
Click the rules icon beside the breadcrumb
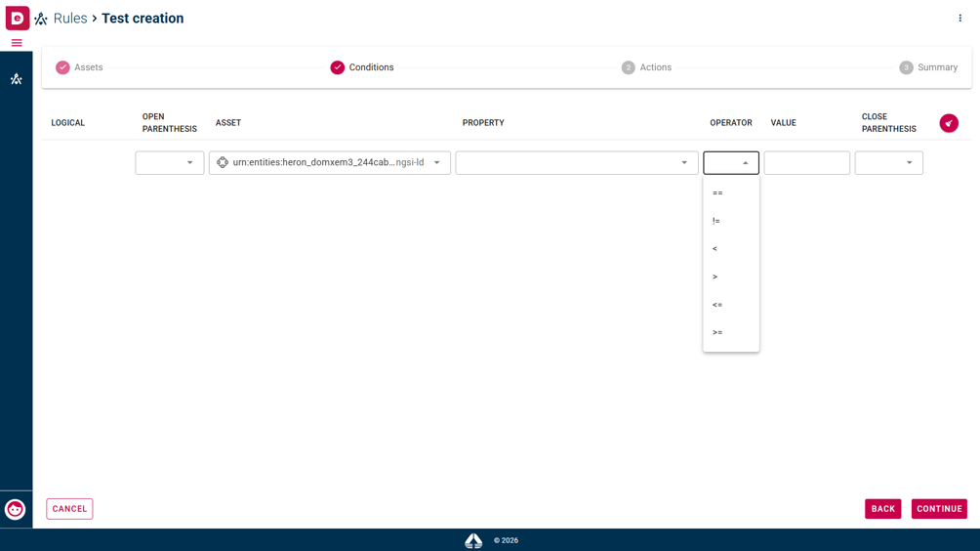pos(41,19)
